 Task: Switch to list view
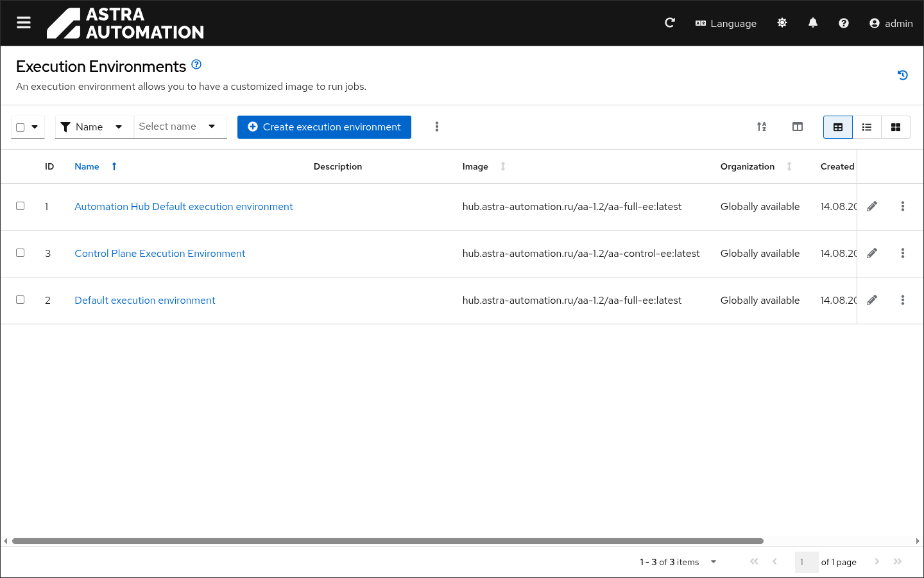tap(867, 127)
